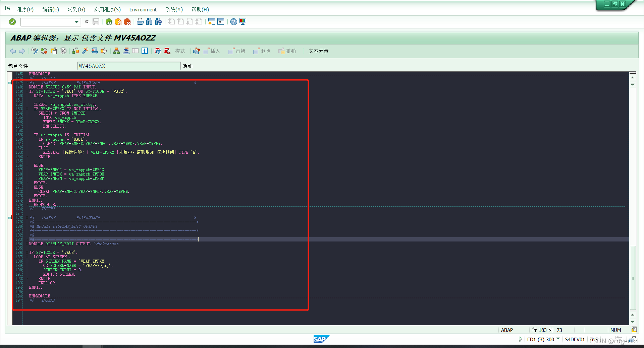Click the green checkmark Enter icon
The image size is (644, 348).
coord(12,22)
